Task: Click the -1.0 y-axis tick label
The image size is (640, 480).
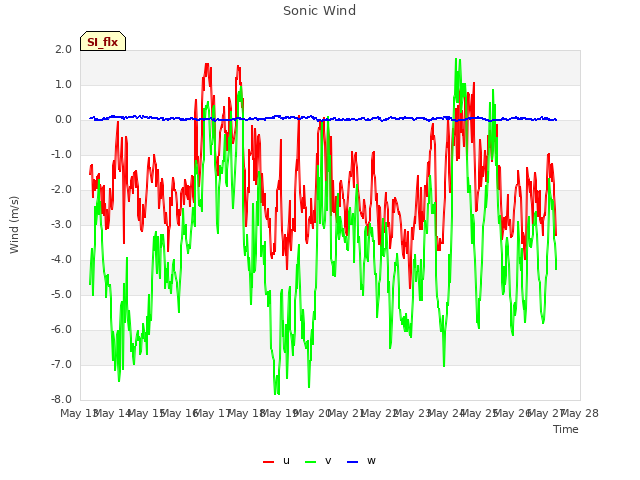Action: point(61,154)
